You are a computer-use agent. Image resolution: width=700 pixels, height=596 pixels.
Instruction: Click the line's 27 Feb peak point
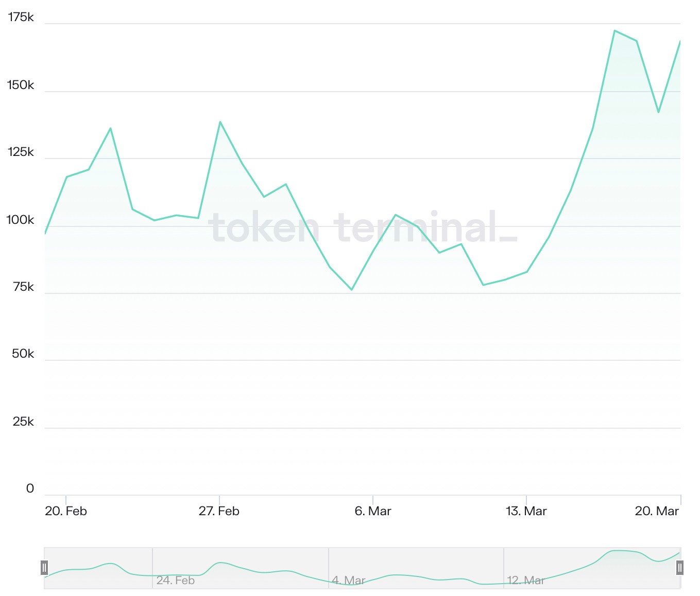[220, 122]
